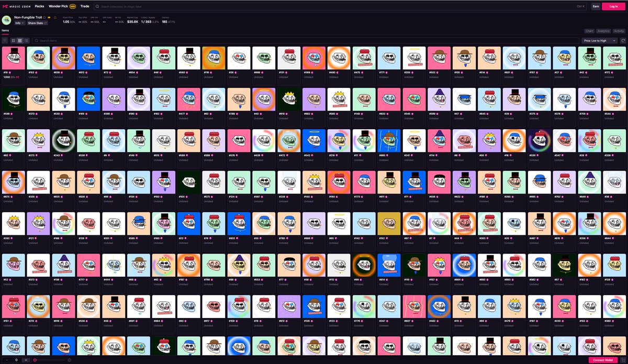Click the sweep slider in the bottom bar
The height and width of the screenshot is (364, 628).
[x=50, y=360]
